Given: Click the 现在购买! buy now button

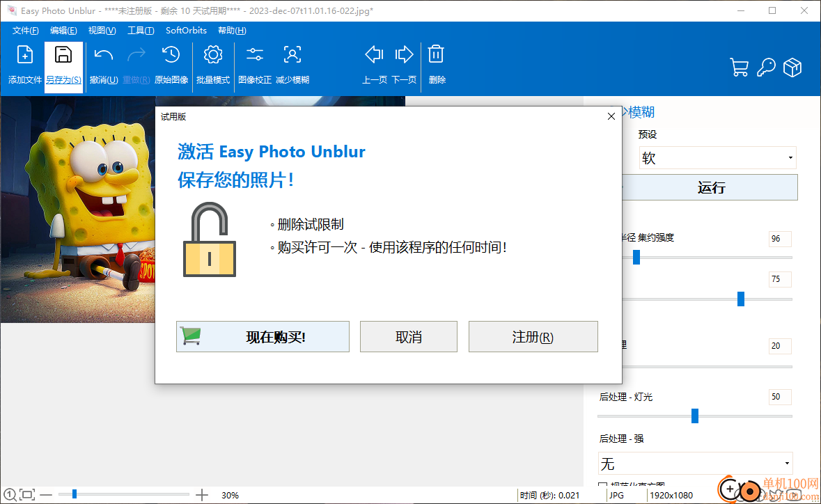Looking at the screenshot, I should [263, 336].
